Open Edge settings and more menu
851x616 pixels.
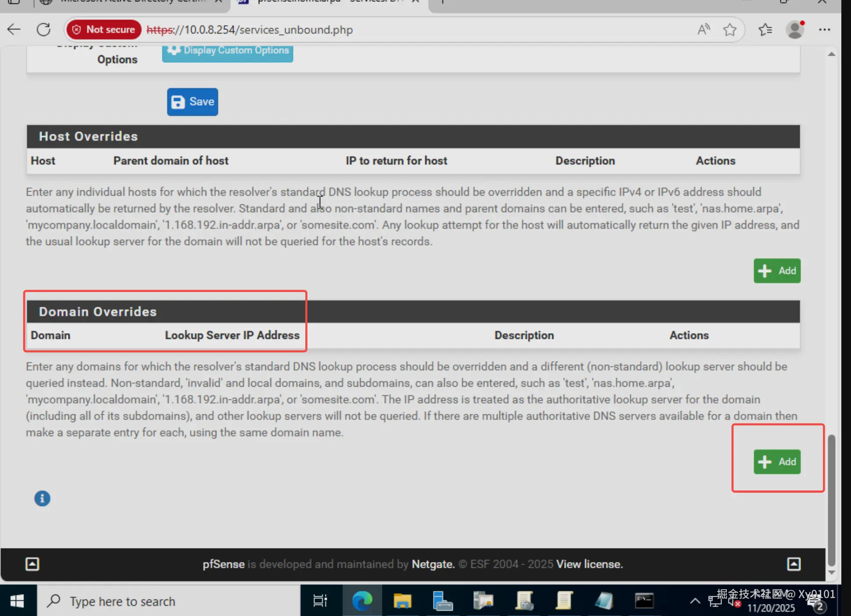(824, 30)
